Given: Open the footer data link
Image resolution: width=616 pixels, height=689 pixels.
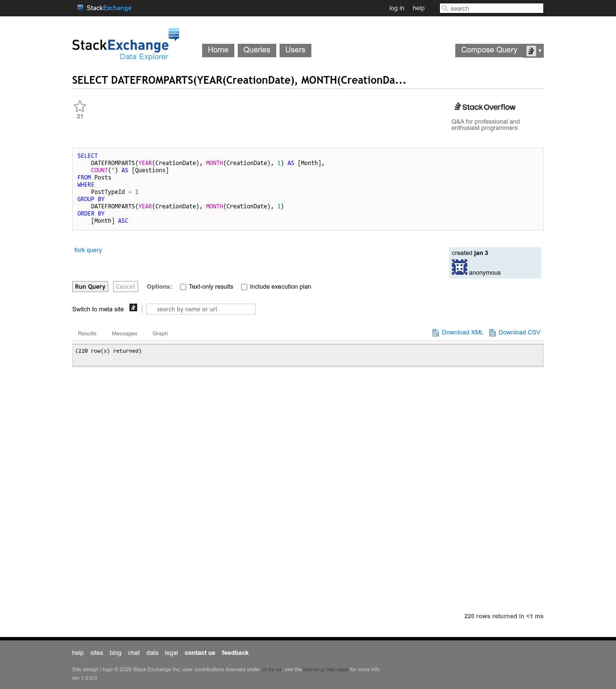Looking at the screenshot, I should (152, 653).
